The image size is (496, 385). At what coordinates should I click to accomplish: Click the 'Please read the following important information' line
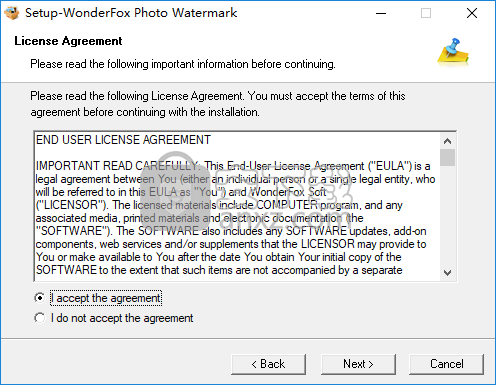[183, 64]
